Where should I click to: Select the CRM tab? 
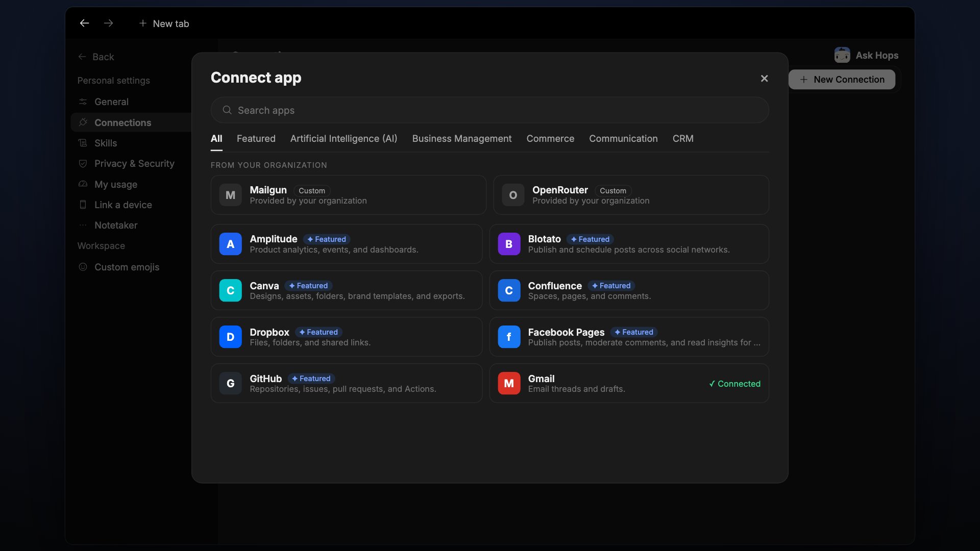click(x=683, y=138)
